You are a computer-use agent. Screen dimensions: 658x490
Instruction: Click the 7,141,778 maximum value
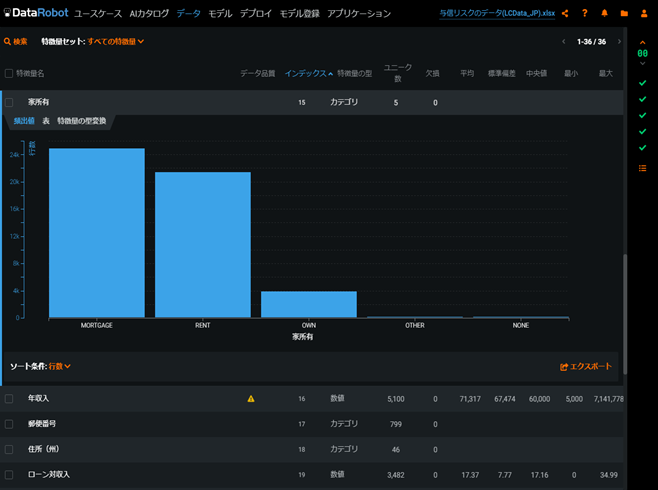608,399
